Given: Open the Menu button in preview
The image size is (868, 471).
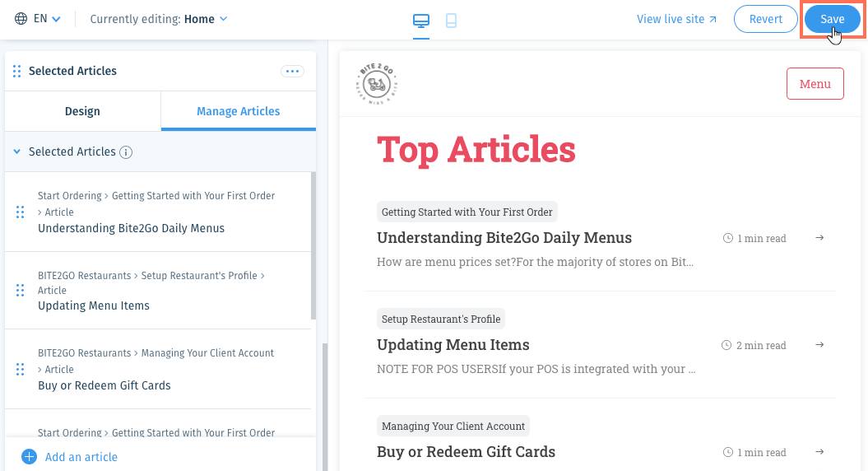Looking at the screenshot, I should tap(815, 84).
